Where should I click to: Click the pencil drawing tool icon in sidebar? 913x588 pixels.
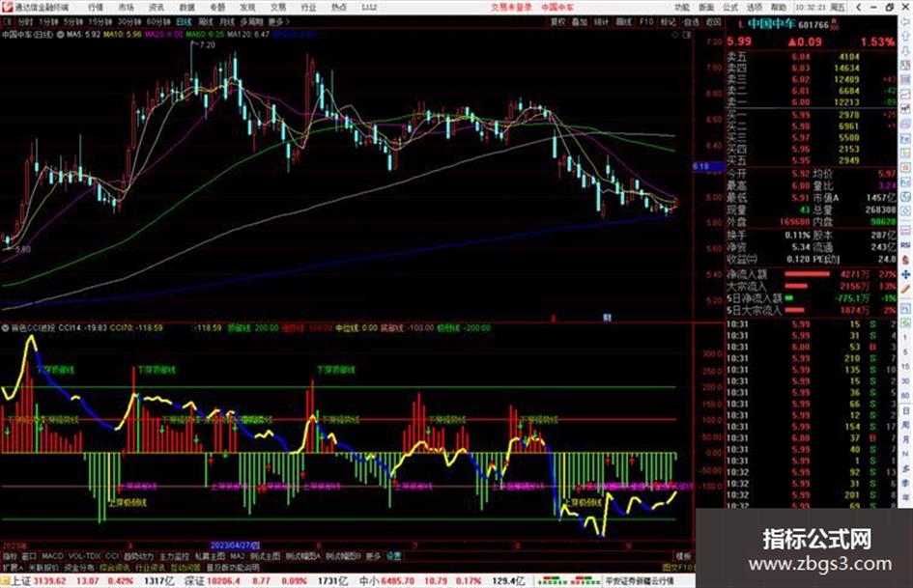pyautogui.click(x=905, y=290)
